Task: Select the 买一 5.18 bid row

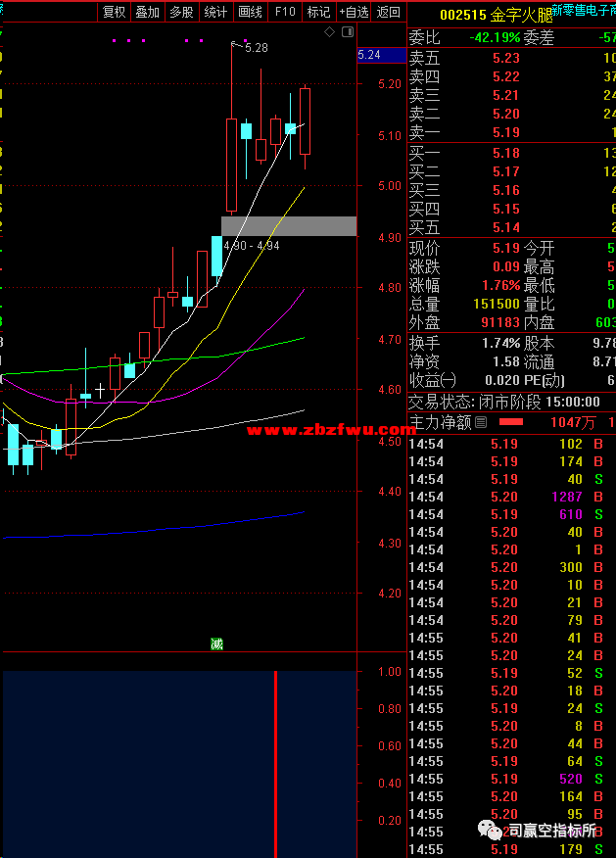Action: (x=512, y=153)
